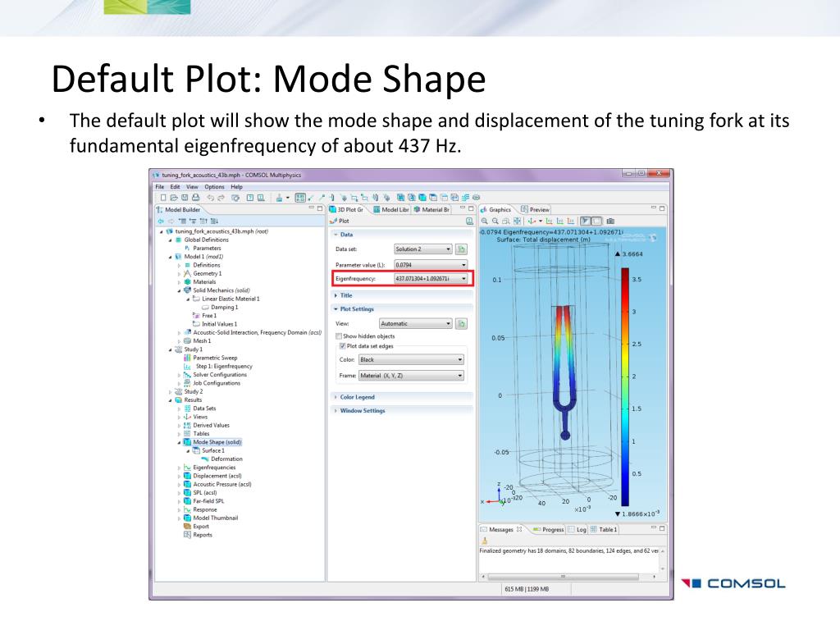Click the Redo arrow icon
The image size is (840, 630).
click(221, 198)
